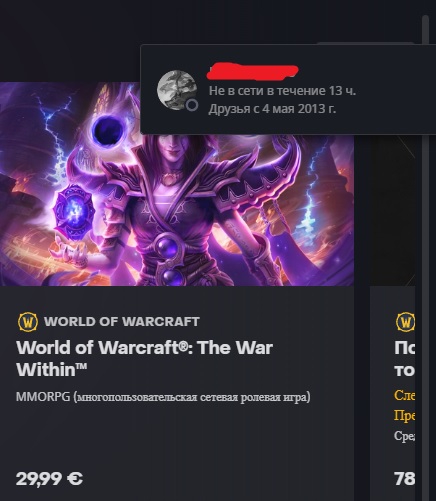This screenshot has height=501, width=436.
Task: Click the yellow 'Пре' text on the right card
Action: click(x=405, y=415)
